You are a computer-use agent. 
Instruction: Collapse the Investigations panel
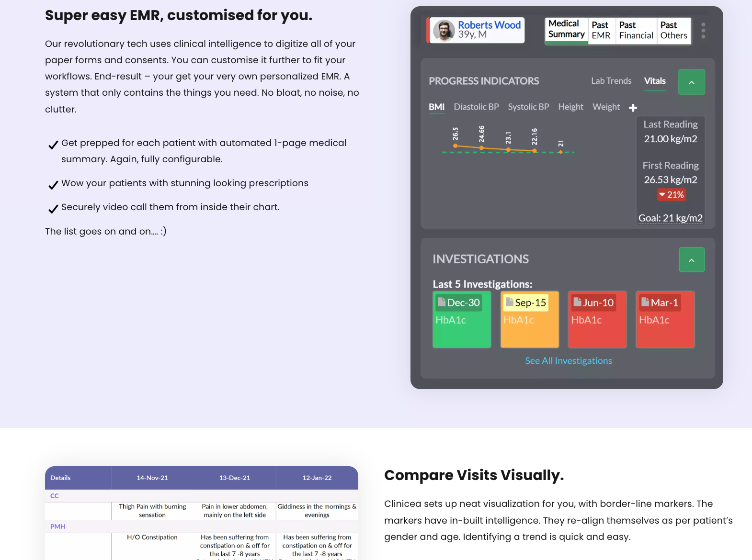pyautogui.click(x=691, y=260)
